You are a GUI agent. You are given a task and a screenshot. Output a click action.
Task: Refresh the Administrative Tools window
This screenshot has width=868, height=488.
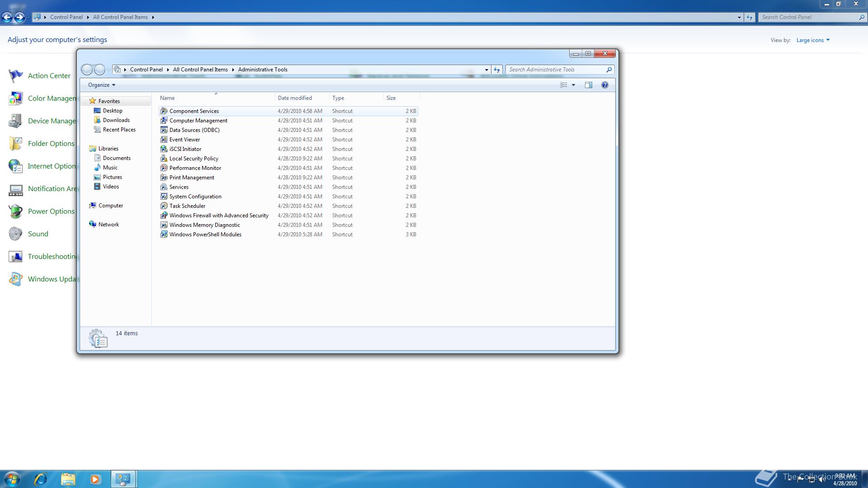tap(497, 70)
